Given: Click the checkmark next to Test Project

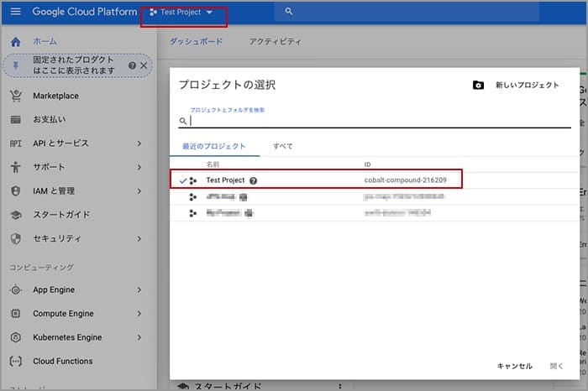Looking at the screenshot, I should click(183, 181).
